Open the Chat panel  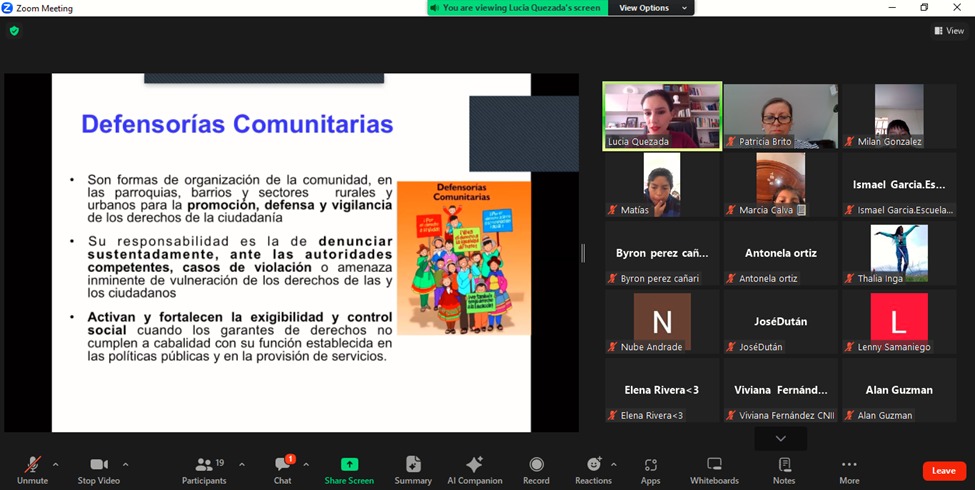point(282,469)
